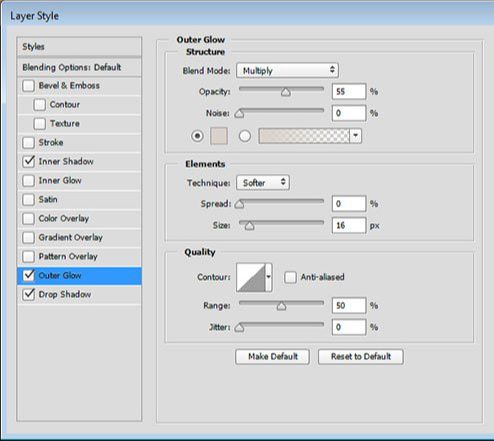Enable the Anti-aliased checkbox

[290, 277]
